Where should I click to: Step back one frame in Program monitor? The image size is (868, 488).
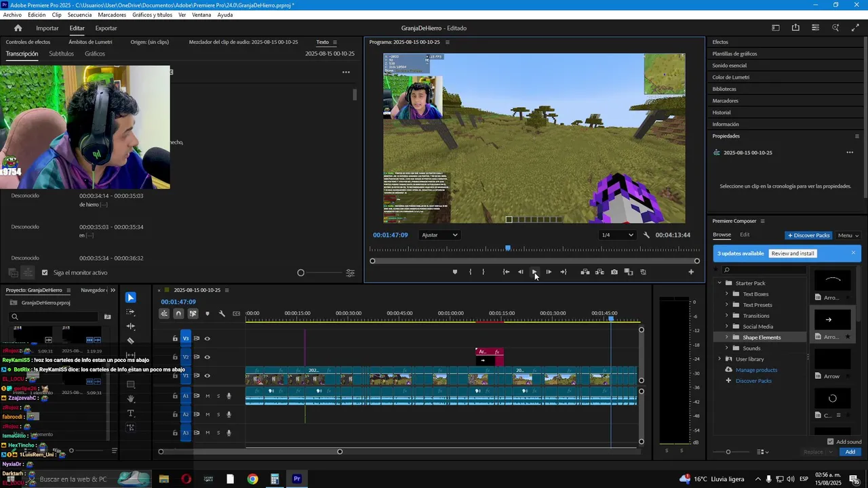(x=520, y=272)
